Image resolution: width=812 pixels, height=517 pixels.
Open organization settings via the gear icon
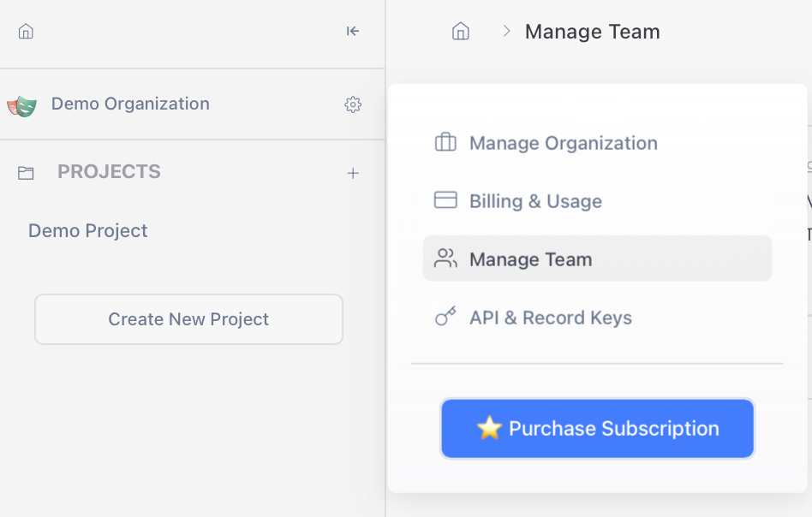coord(353,104)
